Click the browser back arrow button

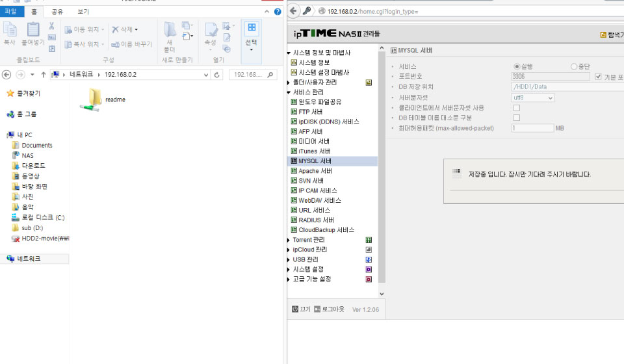point(293,11)
